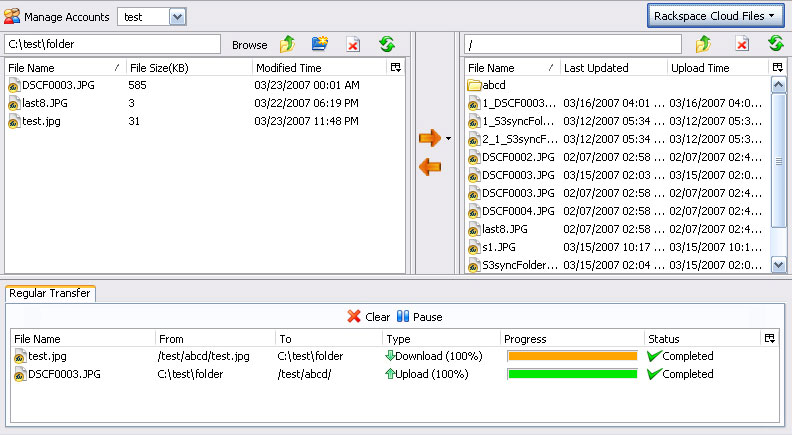Switch to Regular Transfer tab

pos(50,294)
